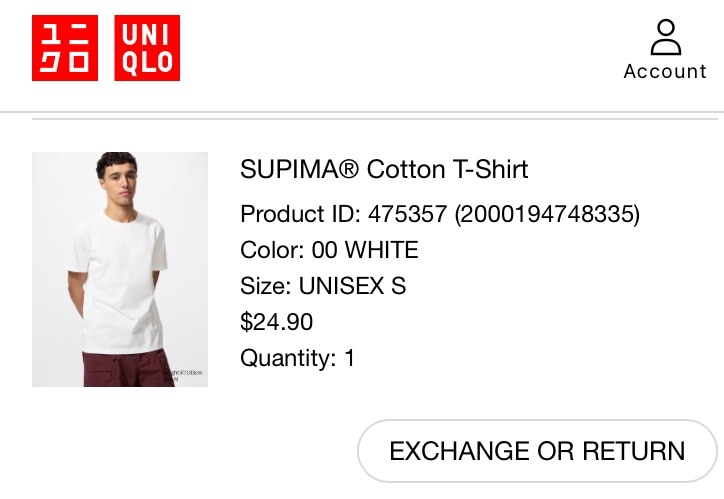Click the registered trademark symbol after SUPIMA
Viewport: 724px width, 499px height.
[x=348, y=169]
